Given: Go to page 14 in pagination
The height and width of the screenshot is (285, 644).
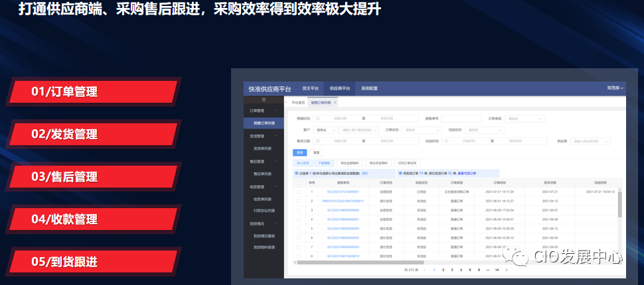Looking at the screenshot, I should [497, 270].
